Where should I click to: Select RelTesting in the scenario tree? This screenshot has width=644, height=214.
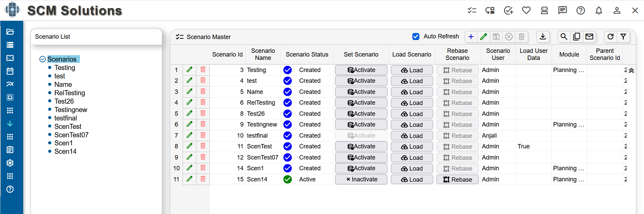coord(70,93)
